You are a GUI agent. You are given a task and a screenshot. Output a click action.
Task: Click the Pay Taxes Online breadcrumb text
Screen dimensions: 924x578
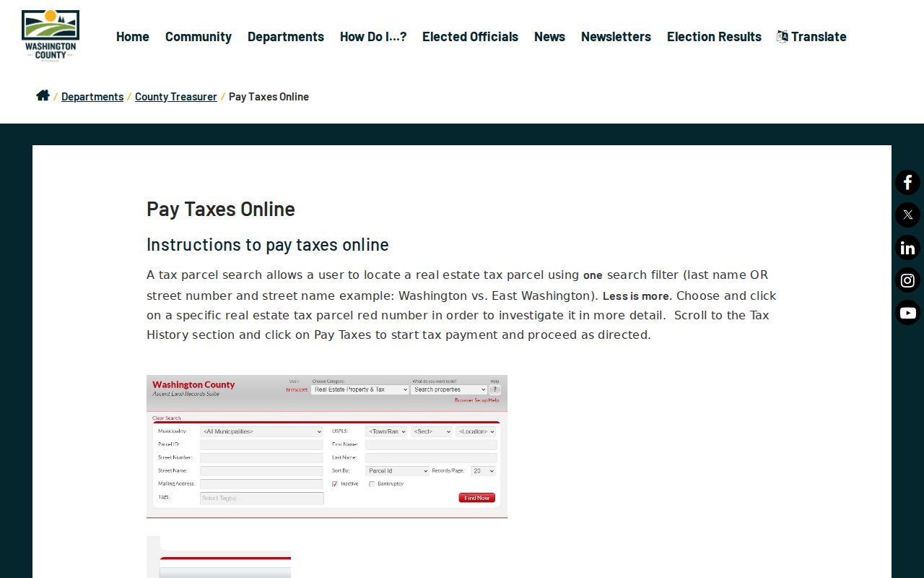269,96
